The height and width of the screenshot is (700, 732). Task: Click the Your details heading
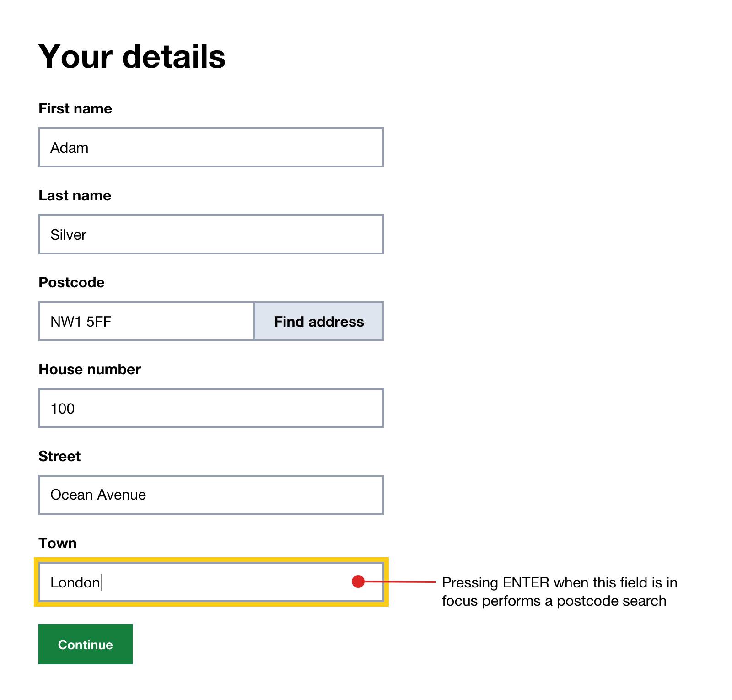(132, 56)
